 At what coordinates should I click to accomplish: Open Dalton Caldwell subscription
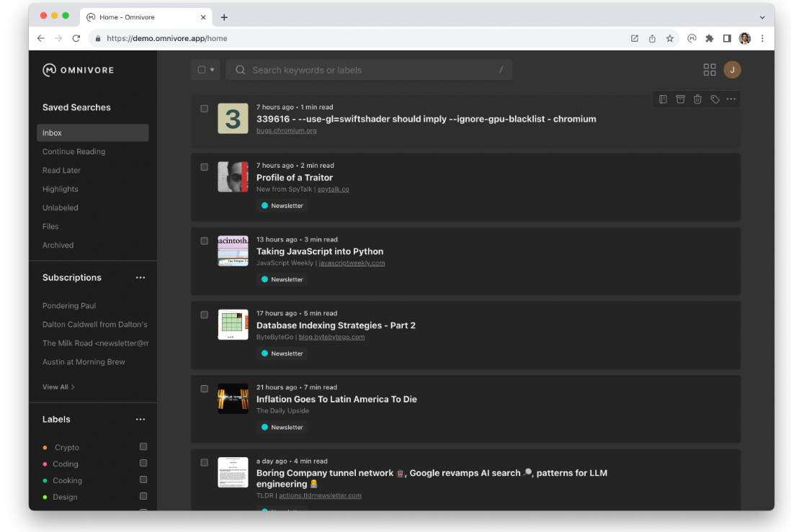pos(95,324)
